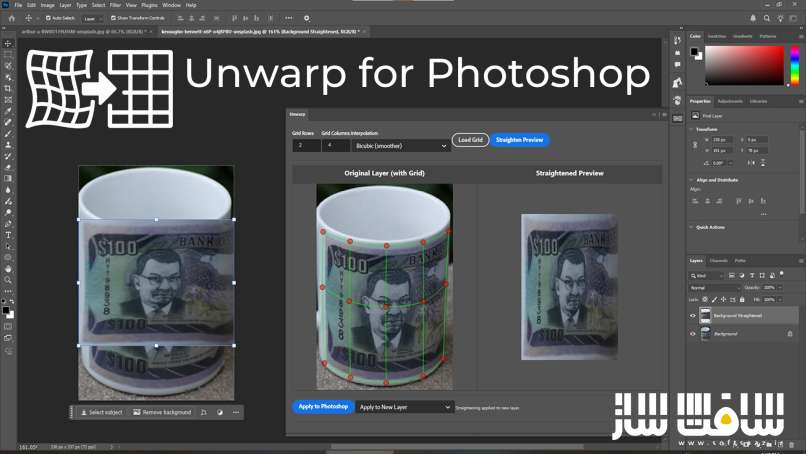Click filter for adjustment layers icon
This screenshot has height=454, width=806.
coord(742,276)
